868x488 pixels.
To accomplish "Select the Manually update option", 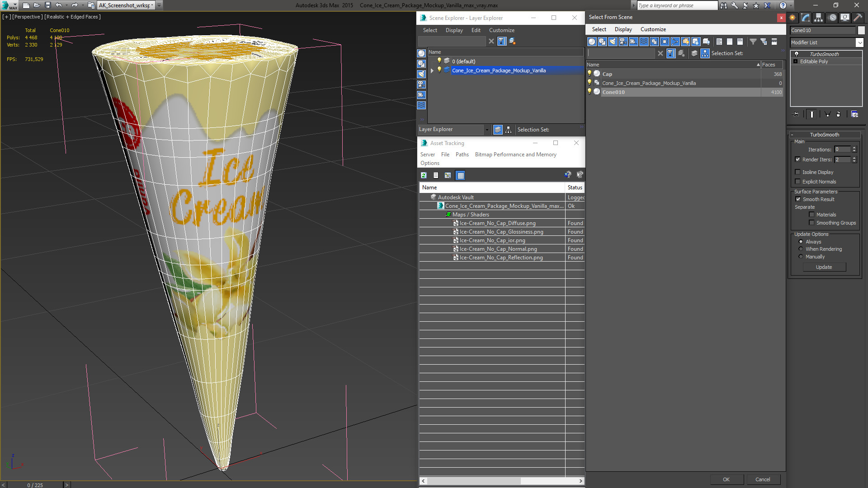I will coord(801,256).
